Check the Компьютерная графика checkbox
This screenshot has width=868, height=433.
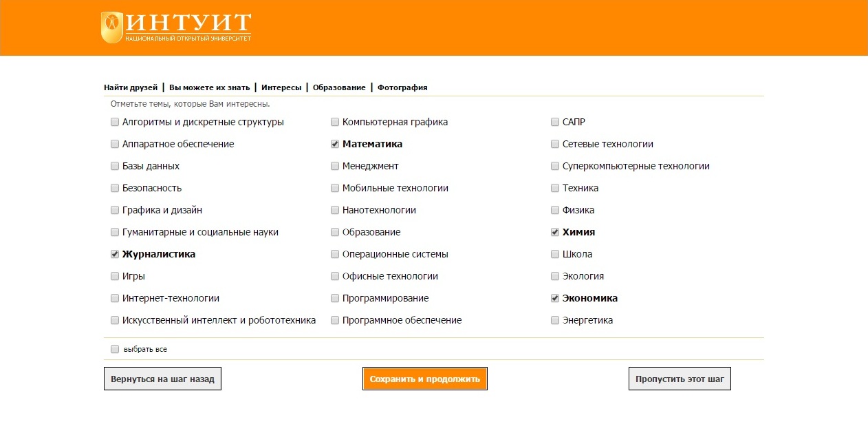click(x=335, y=123)
